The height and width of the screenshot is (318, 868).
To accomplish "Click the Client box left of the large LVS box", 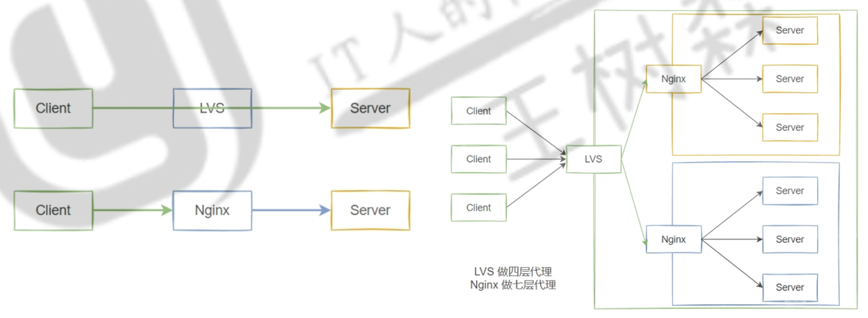I will point(53,108).
